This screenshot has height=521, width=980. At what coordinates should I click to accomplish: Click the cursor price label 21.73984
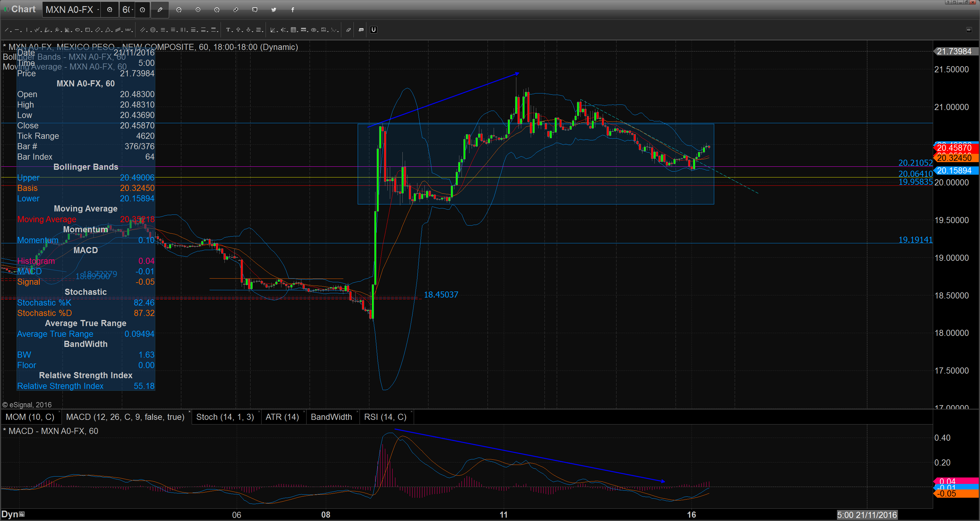click(x=956, y=51)
